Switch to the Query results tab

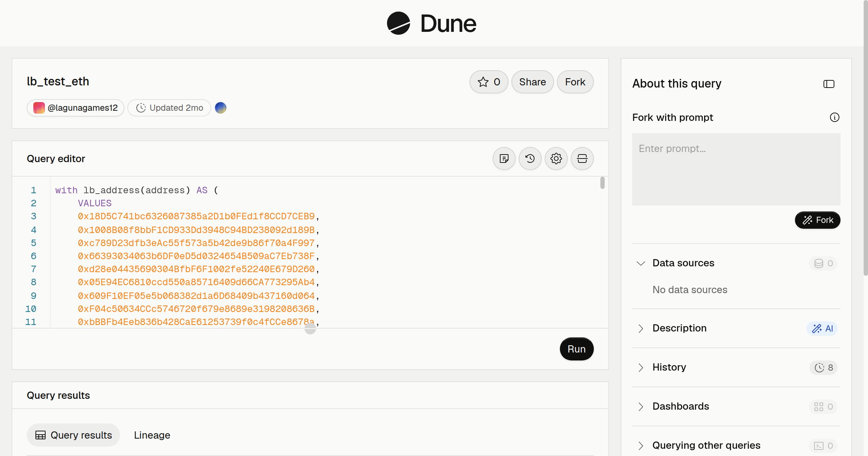click(x=73, y=435)
